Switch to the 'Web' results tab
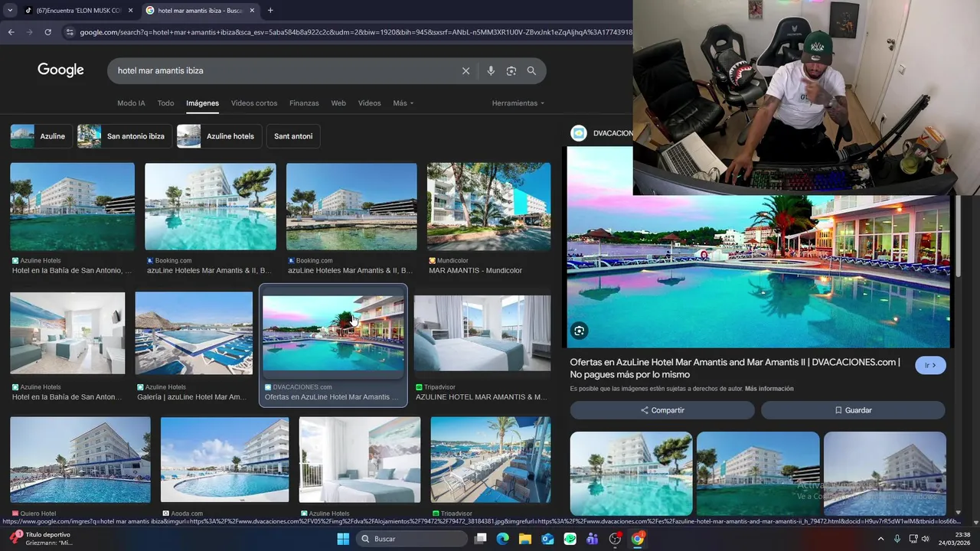This screenshot has height=551, width=980. tap(338, 103)
